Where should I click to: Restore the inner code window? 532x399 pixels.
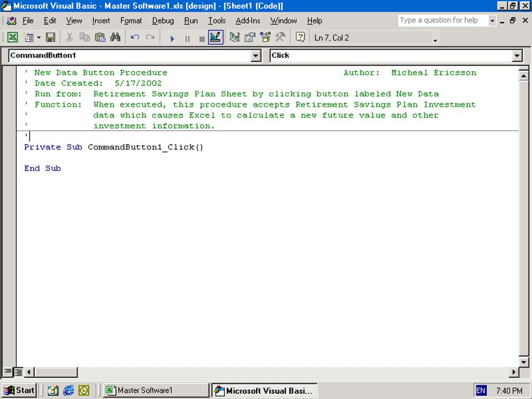point(513,21)
